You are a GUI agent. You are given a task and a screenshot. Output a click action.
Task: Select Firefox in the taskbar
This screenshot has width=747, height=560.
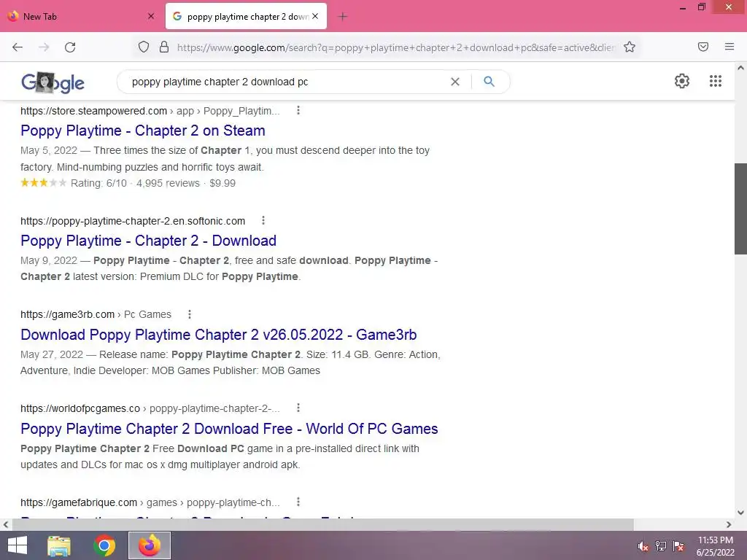[x=150, y=545]
